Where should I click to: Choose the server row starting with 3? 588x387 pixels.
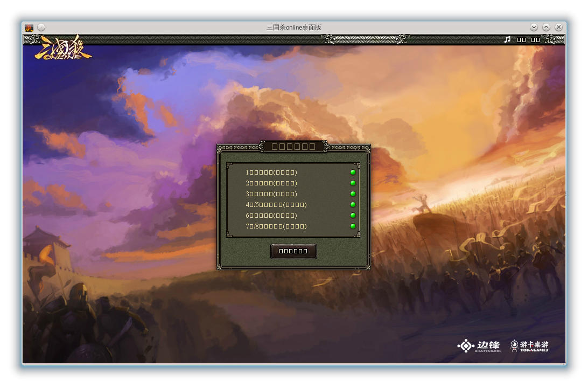coord(293,194)
